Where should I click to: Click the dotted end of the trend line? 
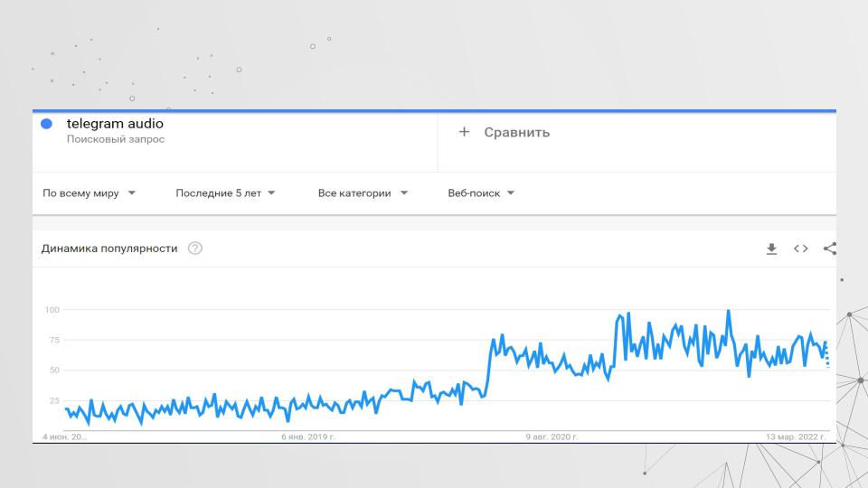(x=826, y=358)
